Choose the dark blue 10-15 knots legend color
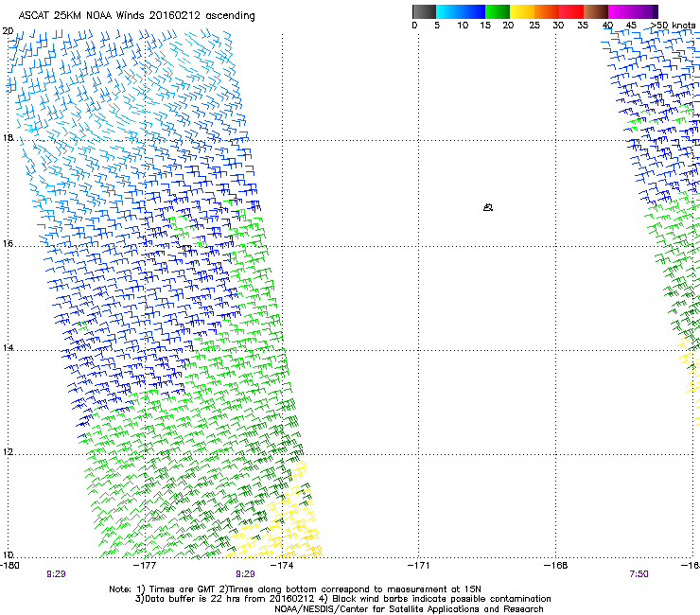The height and width of the screenshot is (615, 700). click(473, 11)
